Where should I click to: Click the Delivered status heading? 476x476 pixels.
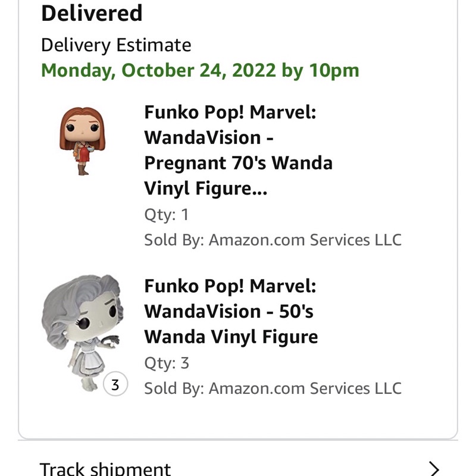[92, 13]
